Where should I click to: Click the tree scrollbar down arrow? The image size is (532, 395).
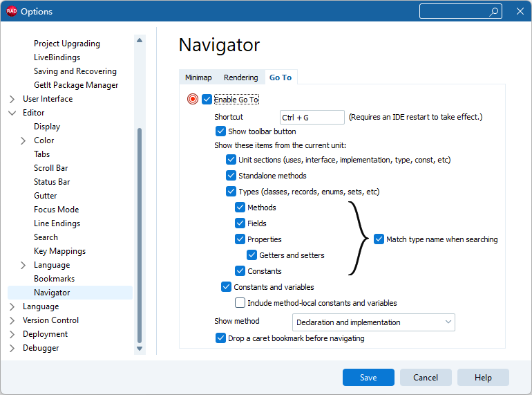[x=140, y=349]
